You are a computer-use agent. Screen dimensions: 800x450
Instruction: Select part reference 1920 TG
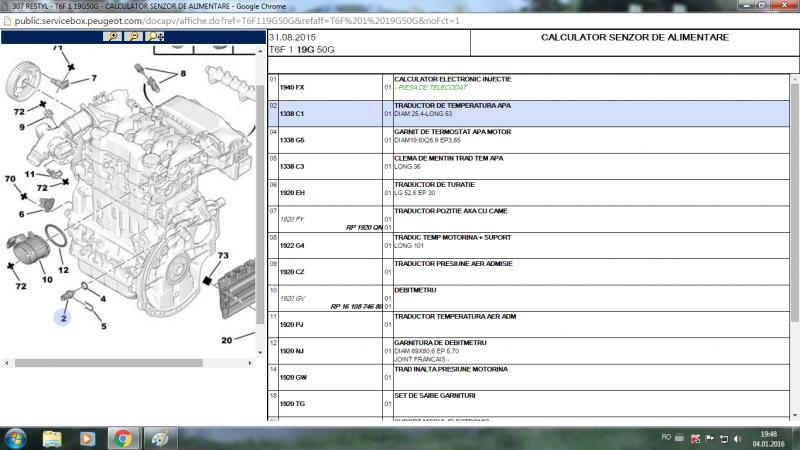(x=292, y=404)
